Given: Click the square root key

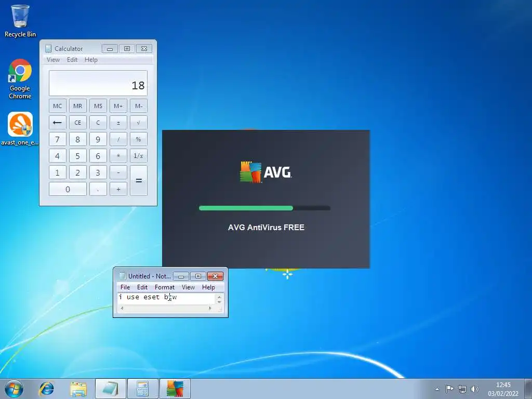Looking at the screenshot, I should pyautogui.click(x=139, y=123).
